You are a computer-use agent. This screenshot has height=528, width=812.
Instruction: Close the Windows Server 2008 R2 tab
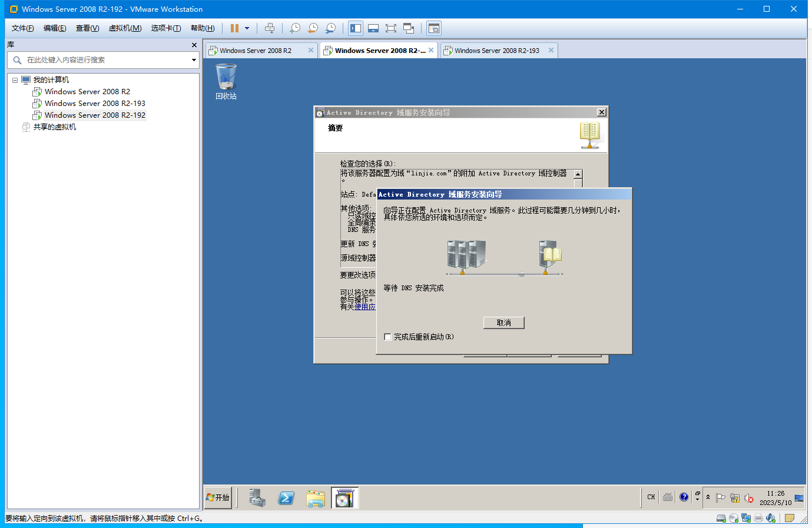311,51
